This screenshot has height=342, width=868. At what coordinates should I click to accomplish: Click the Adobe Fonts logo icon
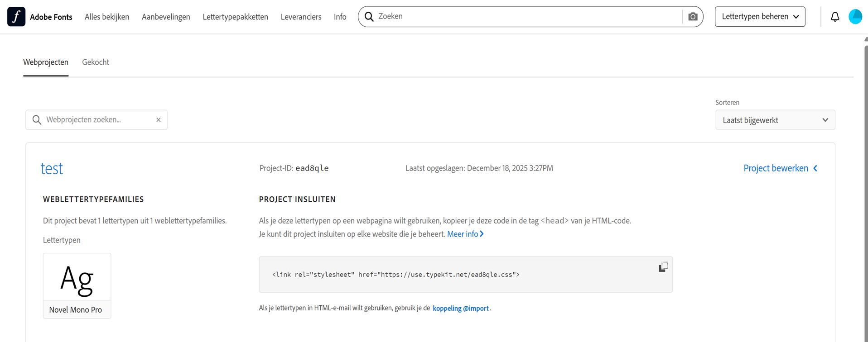click(x=16, y=17)
